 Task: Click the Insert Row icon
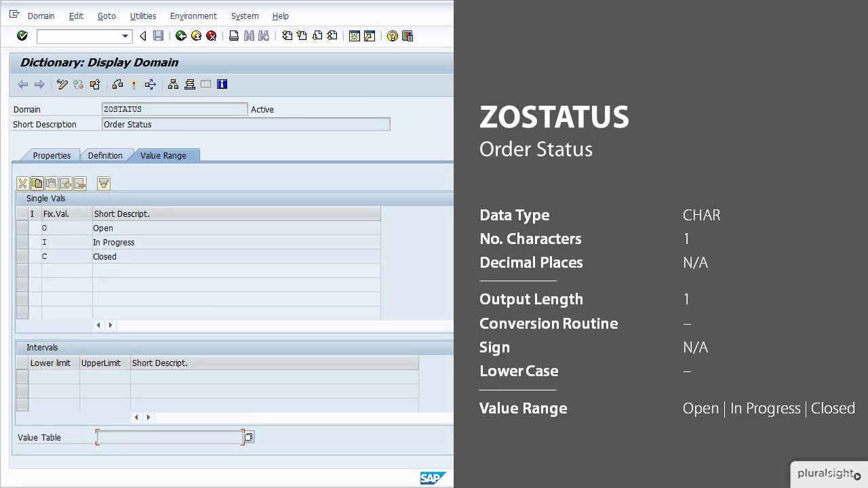[65, 183]
